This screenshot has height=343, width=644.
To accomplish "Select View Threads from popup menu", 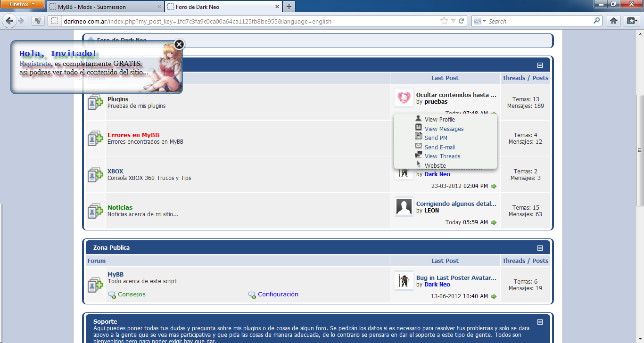I will [x=443, y=156].
